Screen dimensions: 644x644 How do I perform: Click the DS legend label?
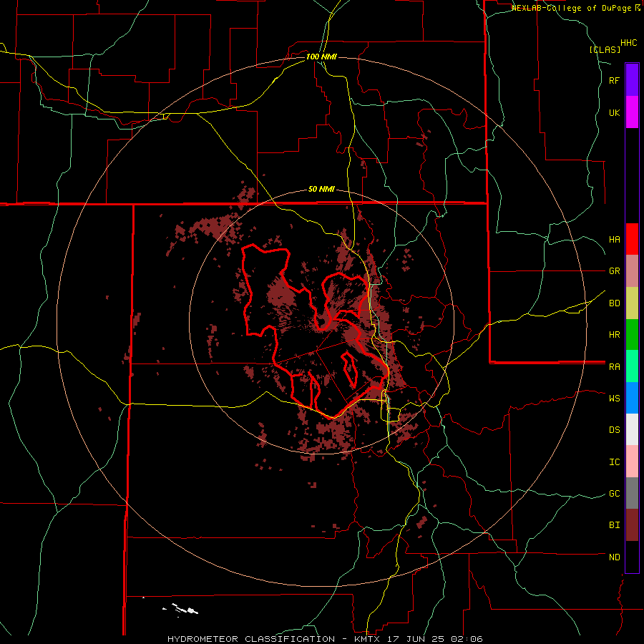pyautogui.click(x=614, y=430)
